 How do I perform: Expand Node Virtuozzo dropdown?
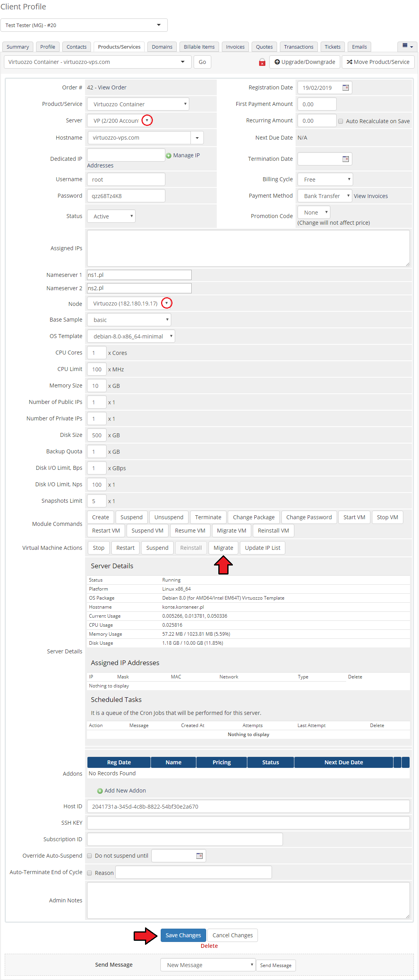click(167, 303)
